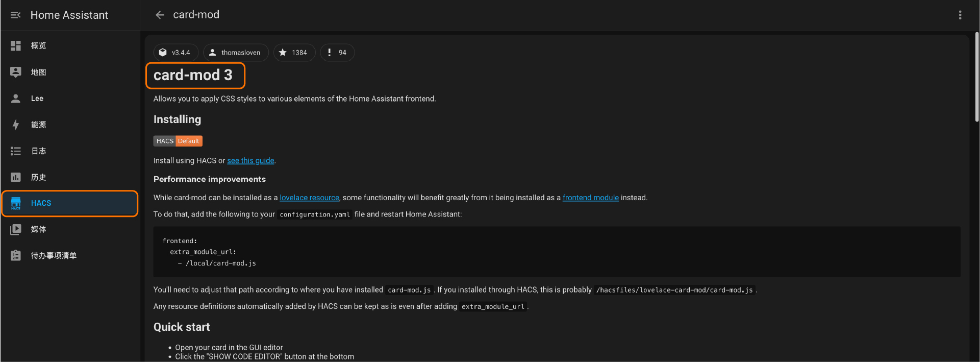Open the 日志 logbook list icon
Image resolution: width=980 pixels, height=362 pixels.
pyautogui.click(x=16, y=151)
